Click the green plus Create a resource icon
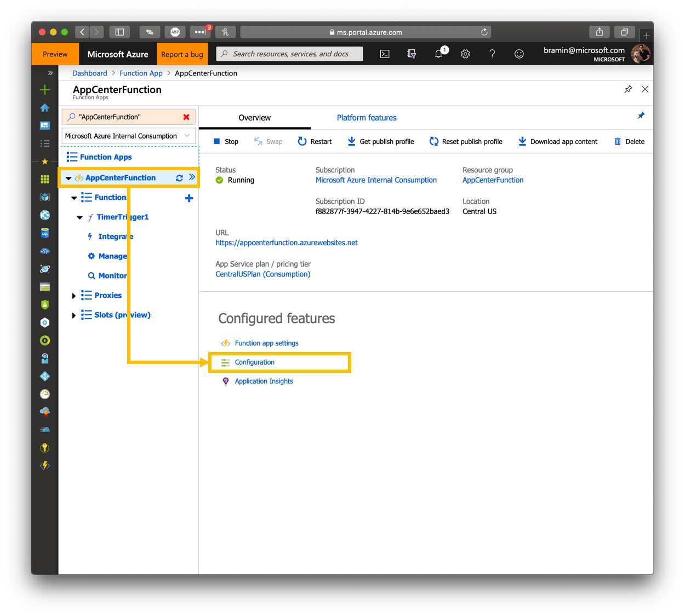Screen dimensions: 685x616 pyautogui.click(x=45, y=90)
